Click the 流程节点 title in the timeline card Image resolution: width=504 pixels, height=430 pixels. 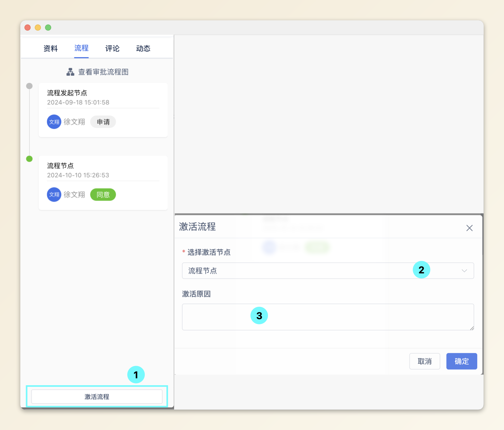click(x=60, y=166)
